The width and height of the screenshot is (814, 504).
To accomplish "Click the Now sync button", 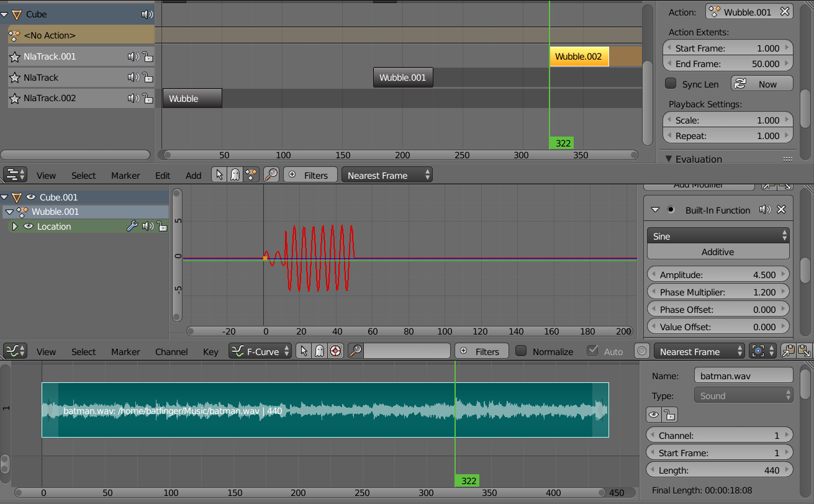I will coord(762,84).
